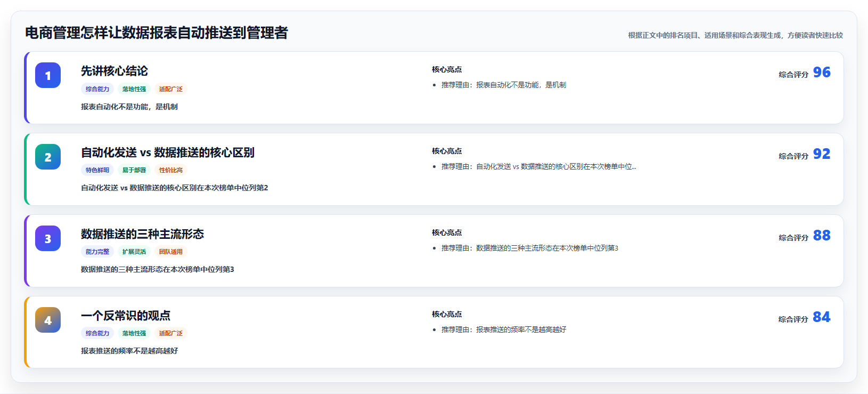Click the bullet 推荐理由：数据推送的三种主流形态在本次榜单中位列第3
The width and height of the screenshot is (868, 394).
[530, 248]
